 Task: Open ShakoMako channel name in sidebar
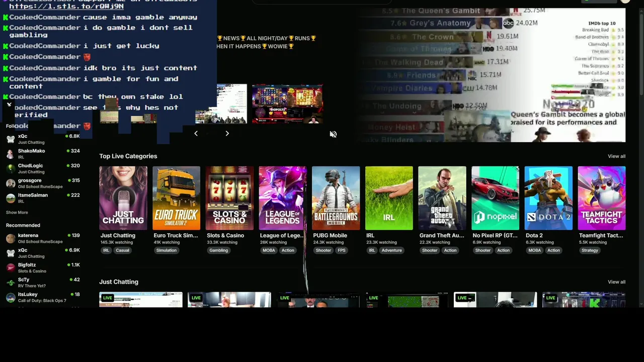tap(32, 151)
